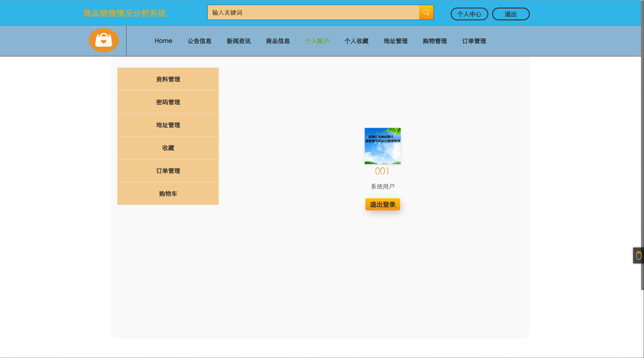Click the user avatar test image

tap(382, 146)
